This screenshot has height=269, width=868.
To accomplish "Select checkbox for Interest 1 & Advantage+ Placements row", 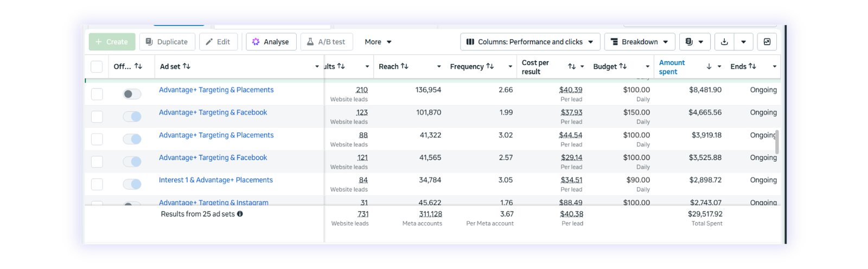I will point(97,184).
